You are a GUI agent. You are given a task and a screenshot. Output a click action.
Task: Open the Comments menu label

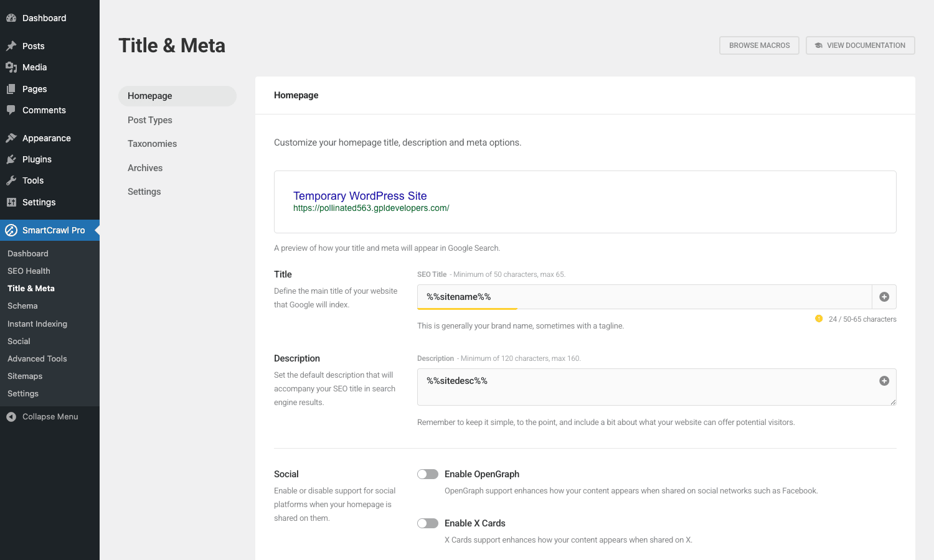pos(44,110)
